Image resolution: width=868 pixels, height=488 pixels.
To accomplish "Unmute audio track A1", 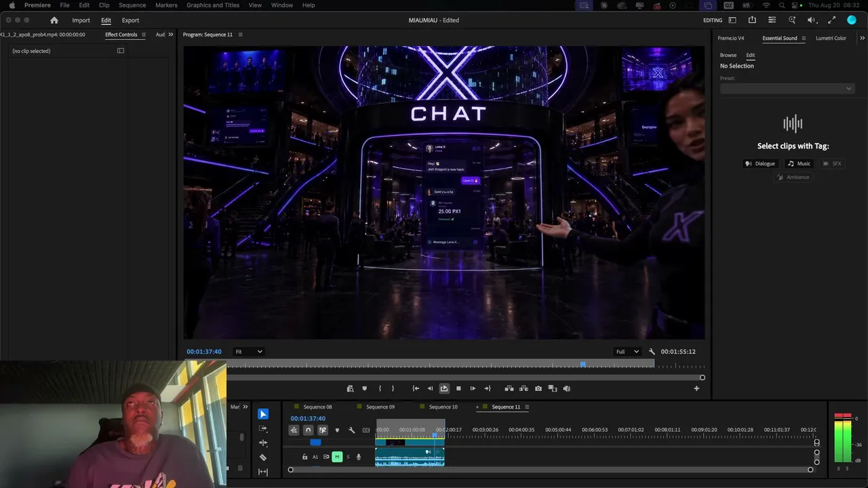I will (337, 457).
